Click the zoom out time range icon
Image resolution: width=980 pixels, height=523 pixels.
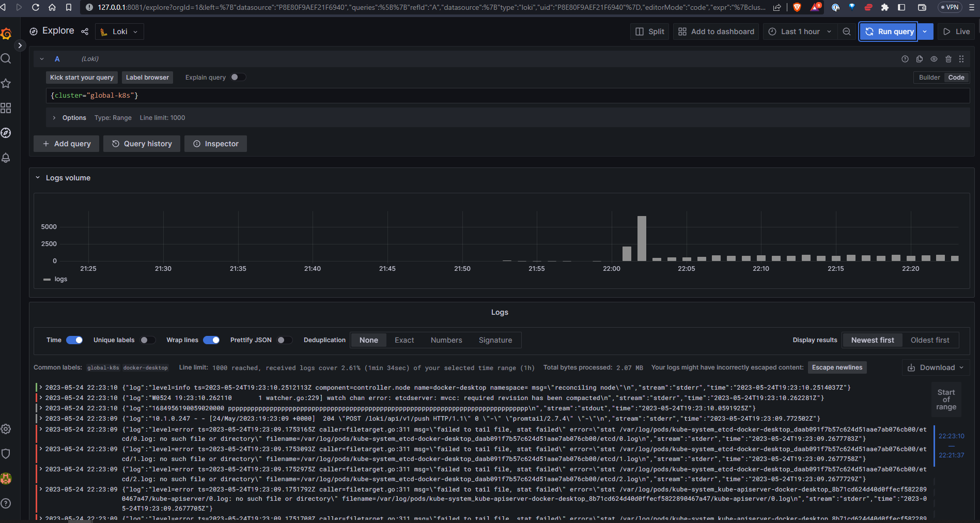coord(847,32)
